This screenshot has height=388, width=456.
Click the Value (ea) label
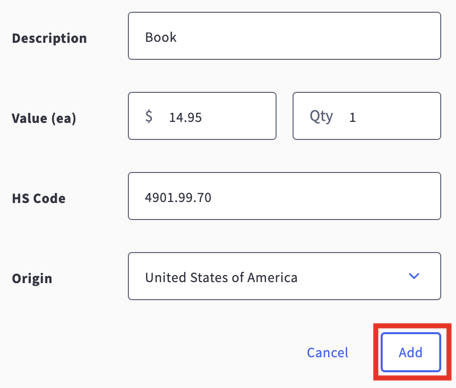click(44, 118)
